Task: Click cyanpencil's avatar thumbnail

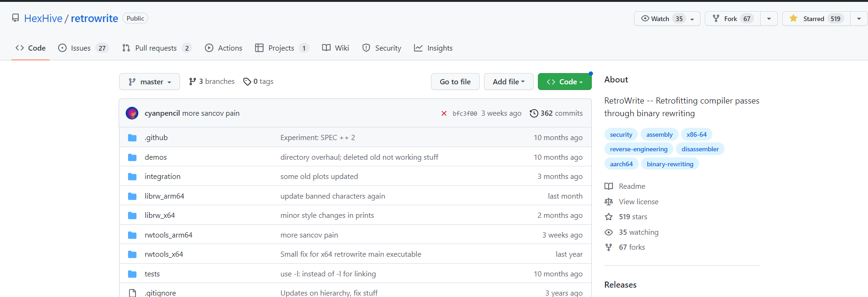Action: coord(132,113)
